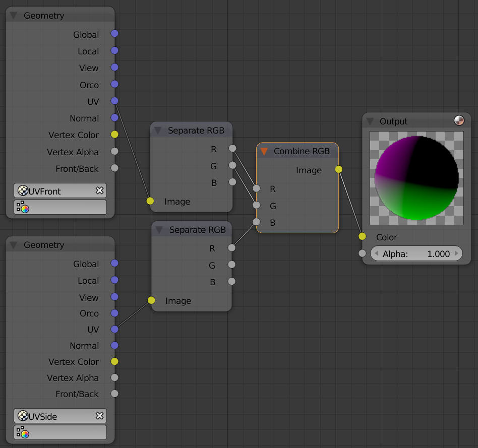Select the Combine RGB node title
478x448 pixels.
click(x=302, y=151)
